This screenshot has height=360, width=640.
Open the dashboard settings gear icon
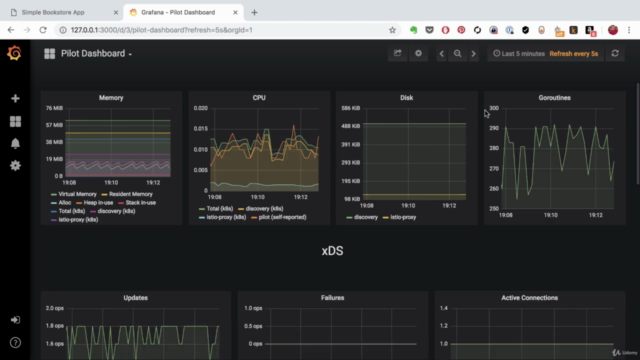418,53
